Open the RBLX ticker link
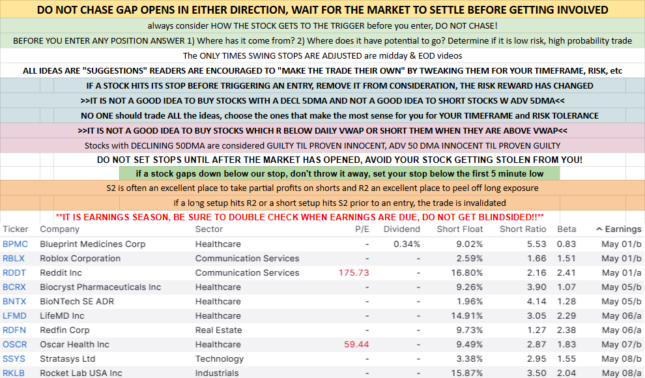This screenshot has height=378, width=645. (14, 258)
